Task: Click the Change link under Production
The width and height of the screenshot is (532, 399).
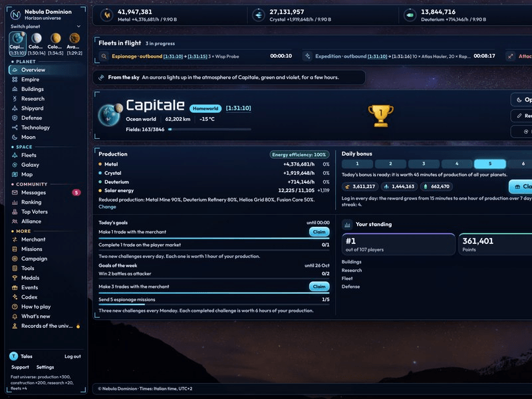Action: (107, 207)
